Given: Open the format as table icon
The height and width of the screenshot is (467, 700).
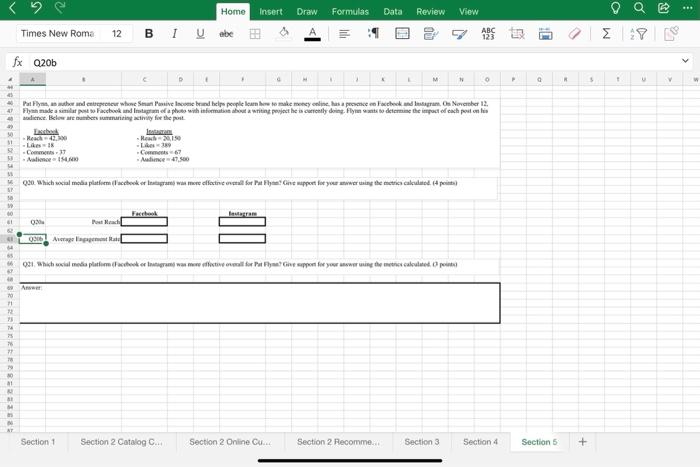Looking at the screenshot, I should coord(545,33).
